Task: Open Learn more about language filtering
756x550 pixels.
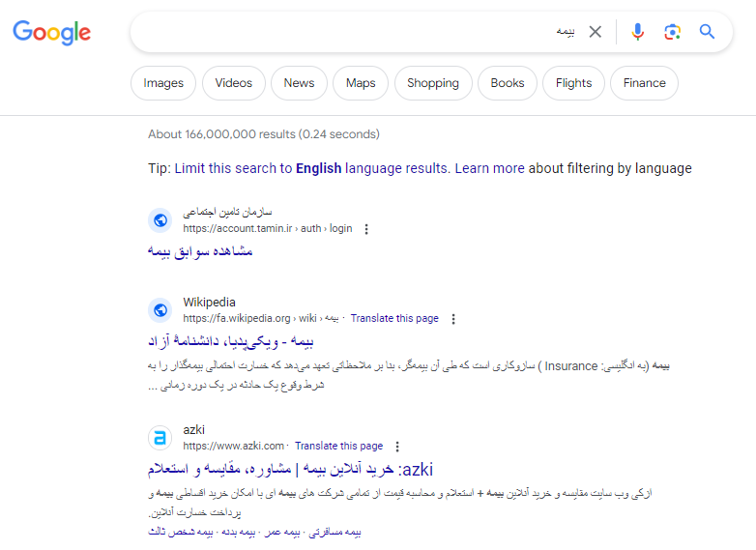Action: tap(489, 168)
